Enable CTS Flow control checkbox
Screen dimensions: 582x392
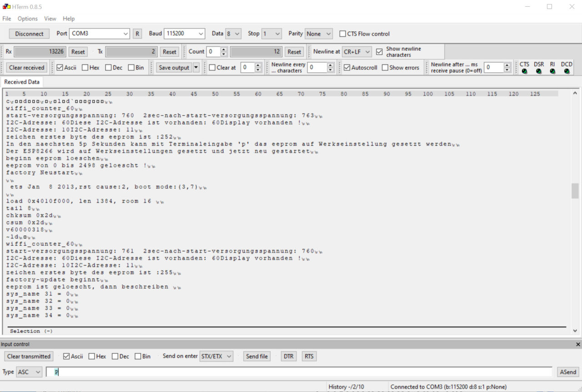coord(343,34)
